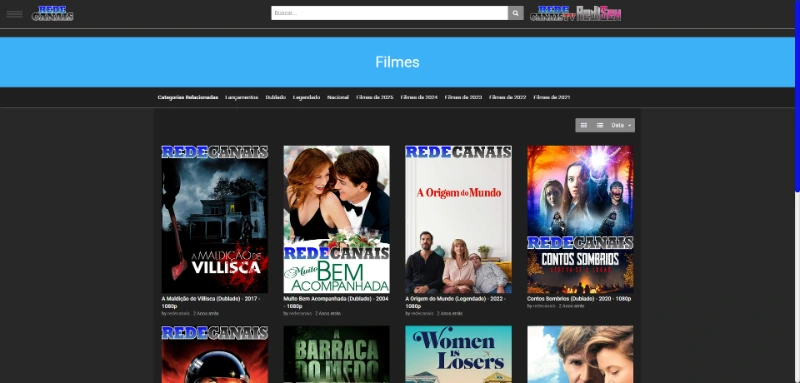Image resolution: width=800 pixels, height=383 pixels.
Task: Click redecanais author under A Origem do Mundo
Action: (422, 314)
